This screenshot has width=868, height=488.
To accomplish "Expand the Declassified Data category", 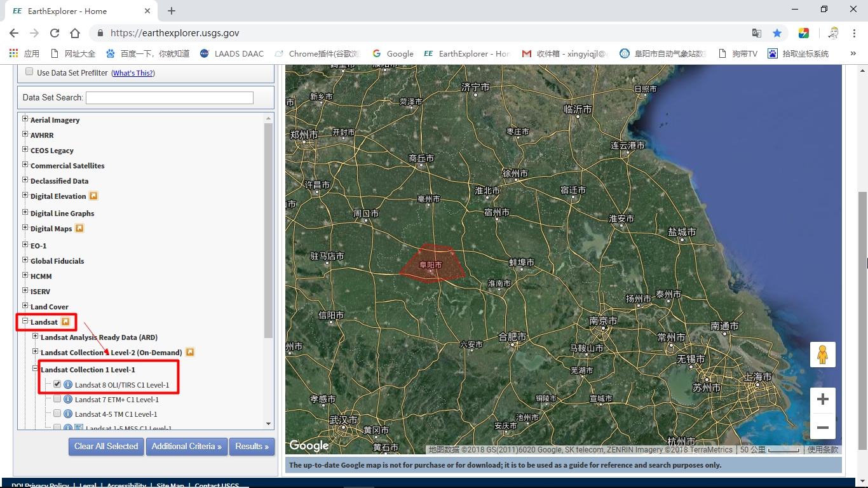I will pyautogui.click(x=25, y=180).
